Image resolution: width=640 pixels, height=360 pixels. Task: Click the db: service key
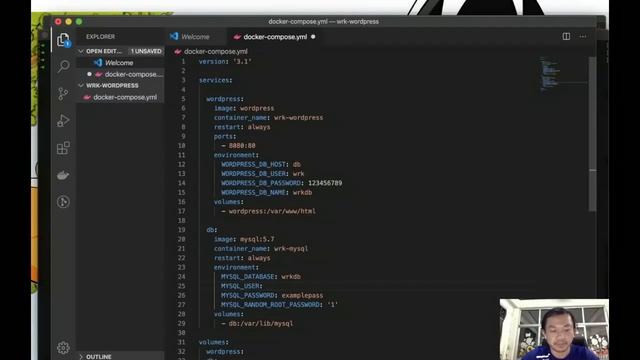211,230
